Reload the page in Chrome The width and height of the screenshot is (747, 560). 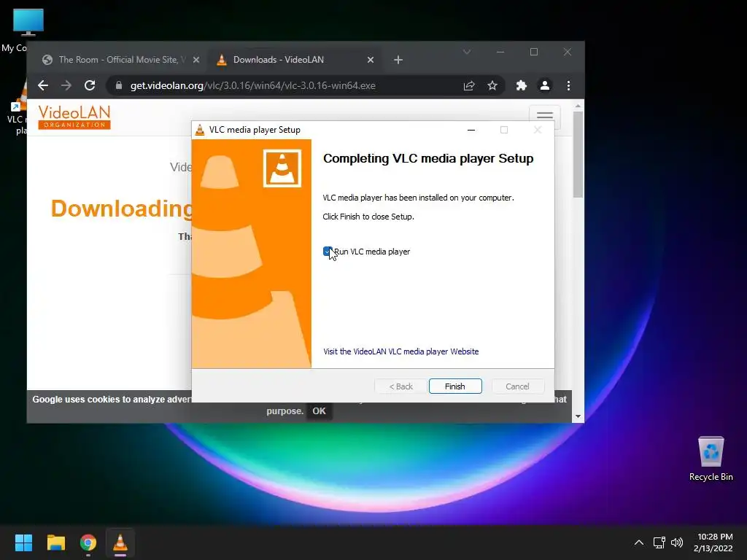coord(90,86)
